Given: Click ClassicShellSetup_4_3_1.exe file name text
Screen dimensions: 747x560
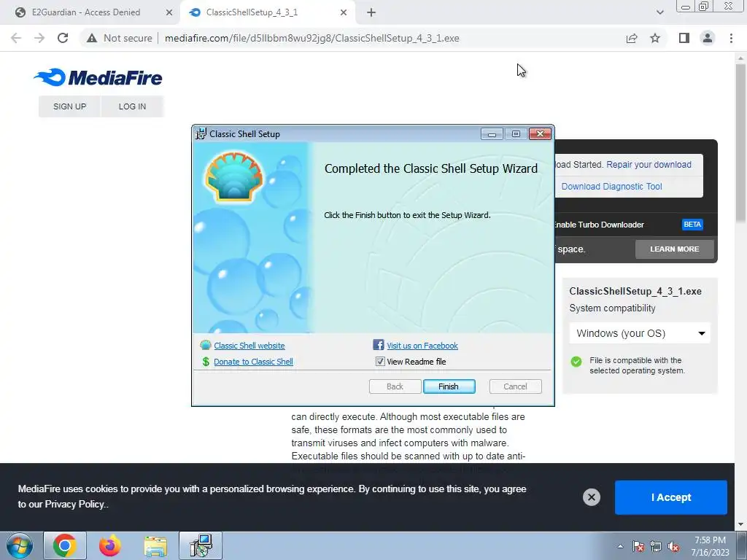Looking at the screenshot, I should coord(635,291).
